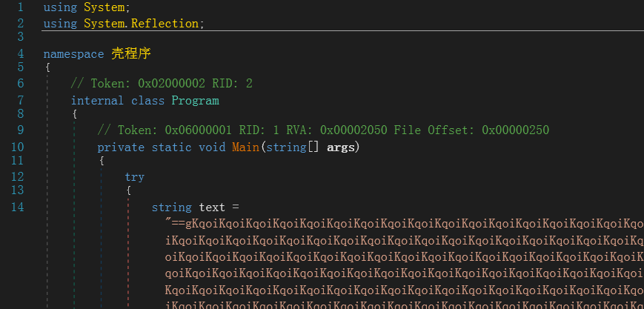Click the Program class name
The image size is (644, 309).
[195, 100]
